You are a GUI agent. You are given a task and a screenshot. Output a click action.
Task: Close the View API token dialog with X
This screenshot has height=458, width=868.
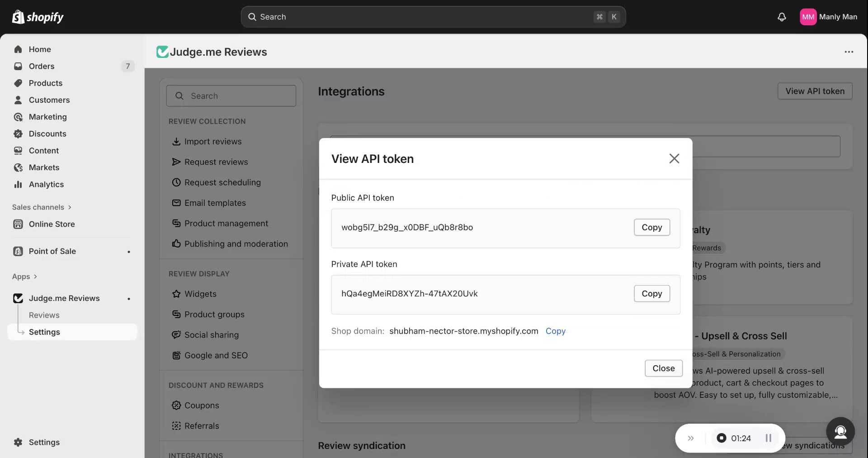click(x=674, y=159)
